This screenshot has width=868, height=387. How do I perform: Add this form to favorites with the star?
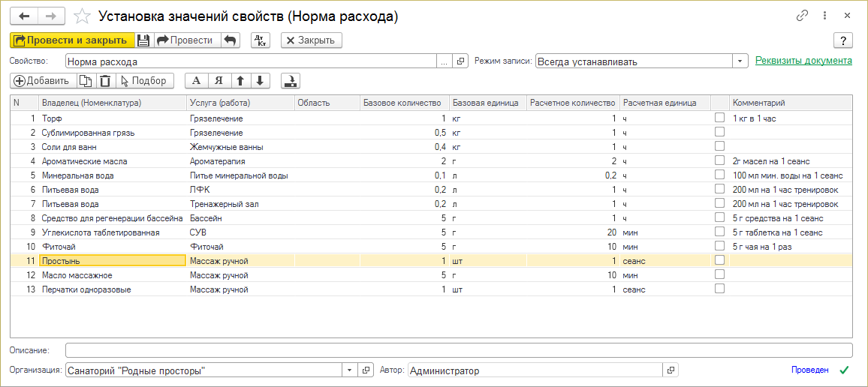click(x=84, y=16)
